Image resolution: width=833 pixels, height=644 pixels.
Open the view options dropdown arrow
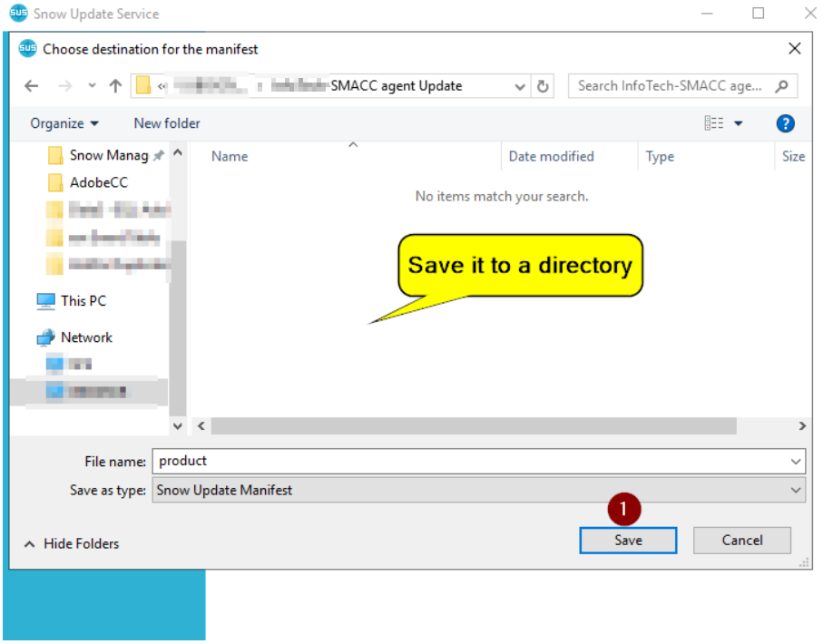click(x=739, y=123)
